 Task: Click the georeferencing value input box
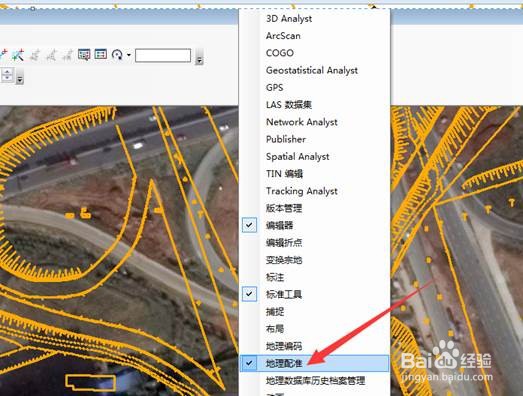(163, 55)
